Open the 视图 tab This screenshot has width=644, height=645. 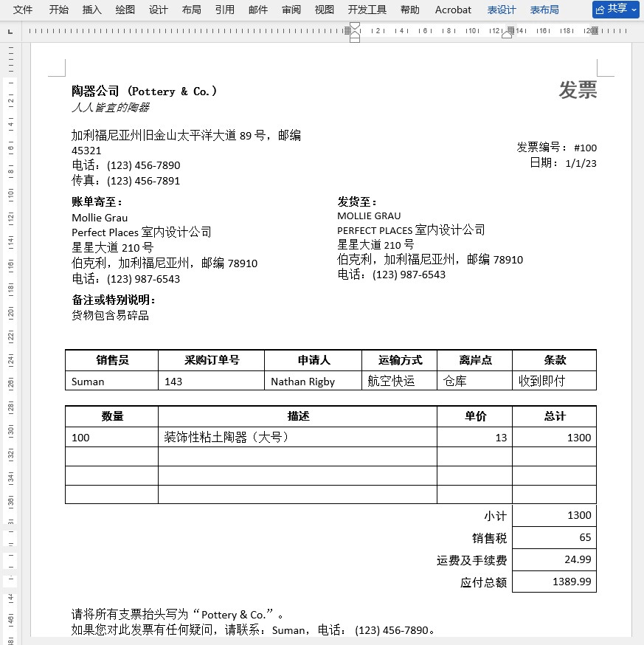pos(324,10)
